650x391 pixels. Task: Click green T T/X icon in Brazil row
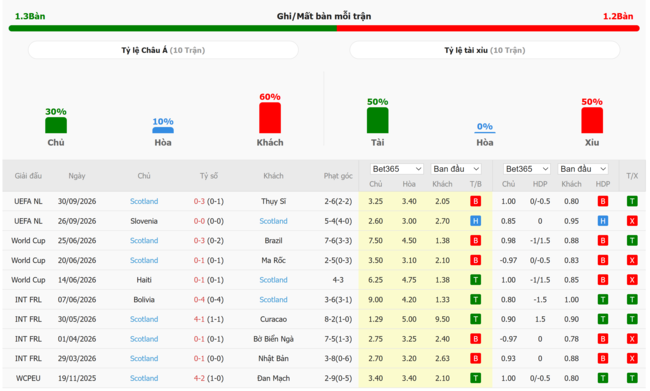pos(632,240)
